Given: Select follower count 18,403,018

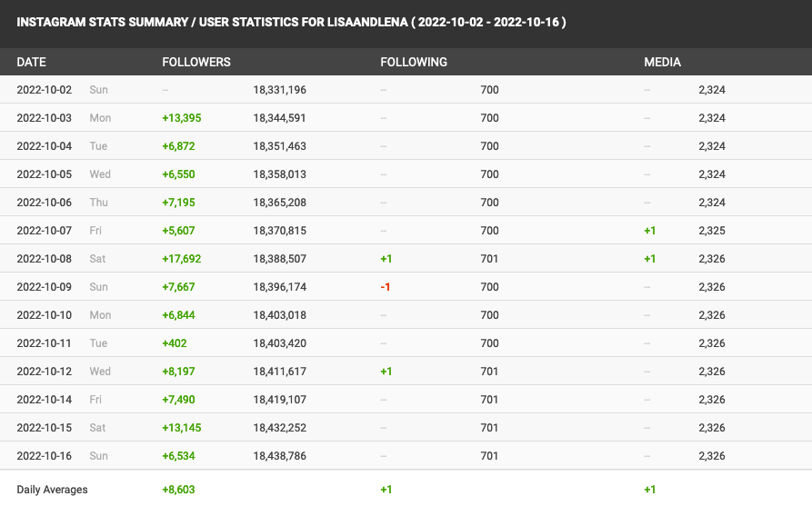Looking at the screenshot, I should click(x=280, y=314).
